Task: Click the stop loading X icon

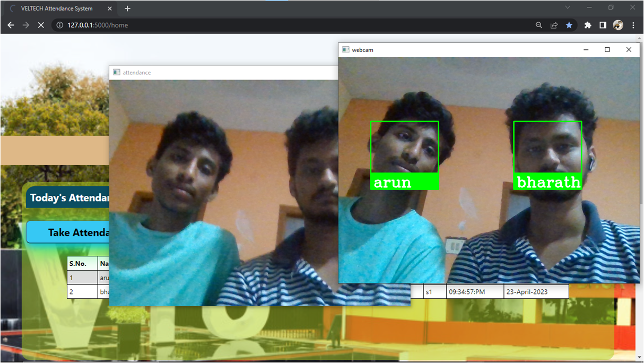Action: coord(41,24)
